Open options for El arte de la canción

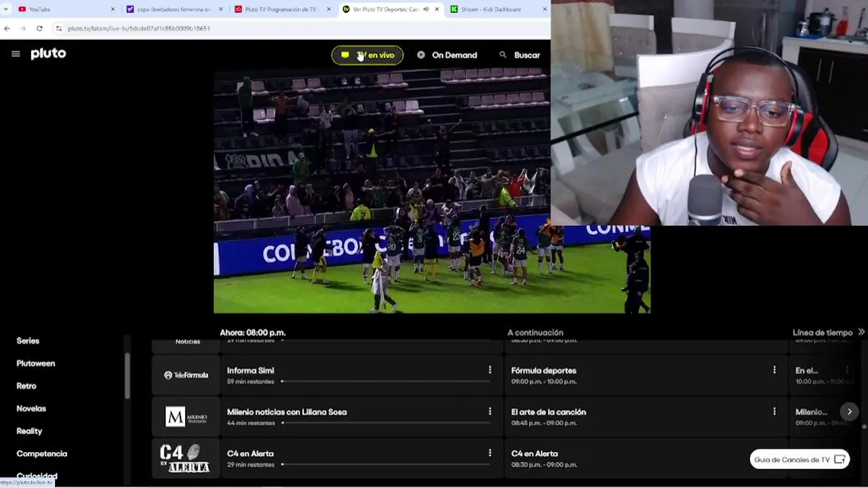coord(774,411)
